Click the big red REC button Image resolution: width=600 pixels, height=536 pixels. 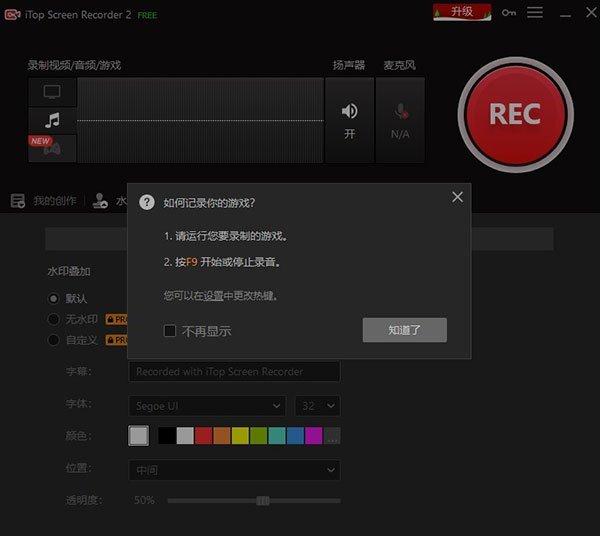tap(515, 114)
